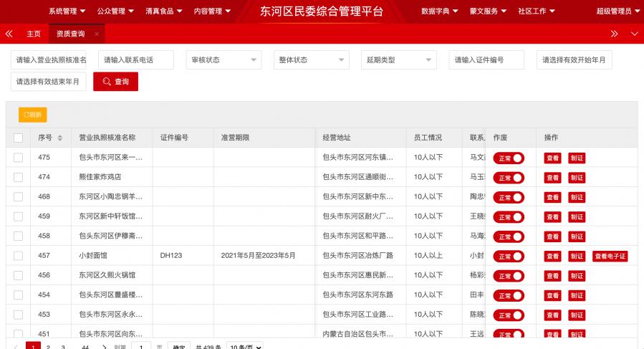The width and height of the screenshot is (644, 349).
Task: Open the tab options down-chevron icon
Action: click(x=634, y=34)
